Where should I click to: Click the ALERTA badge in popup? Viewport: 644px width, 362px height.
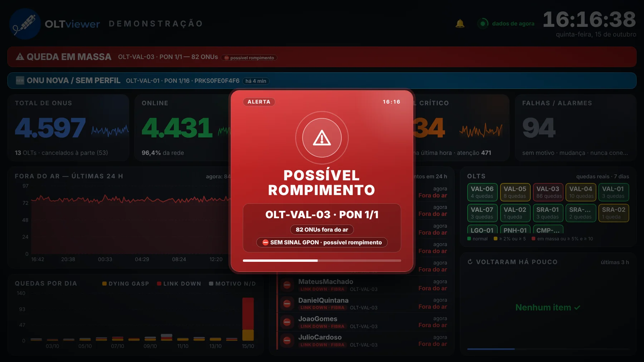tap(259, 102)
